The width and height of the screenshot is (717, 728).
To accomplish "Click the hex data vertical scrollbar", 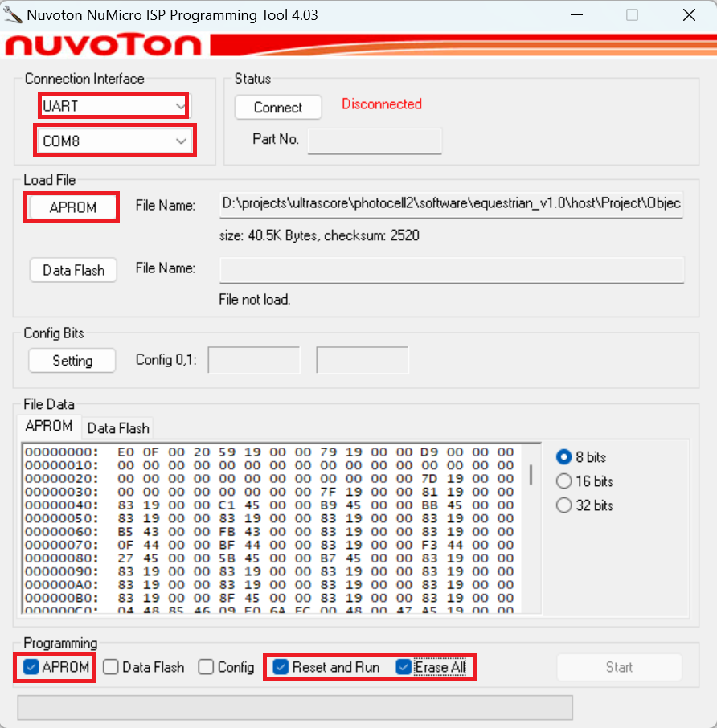I will pyautogui.click(x=531, y=474).
